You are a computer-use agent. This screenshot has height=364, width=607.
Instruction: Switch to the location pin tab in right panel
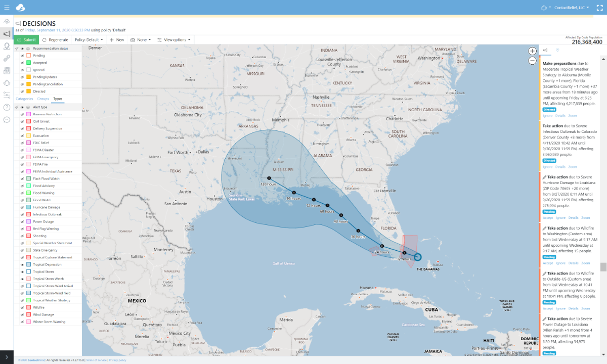pos(557,50)
